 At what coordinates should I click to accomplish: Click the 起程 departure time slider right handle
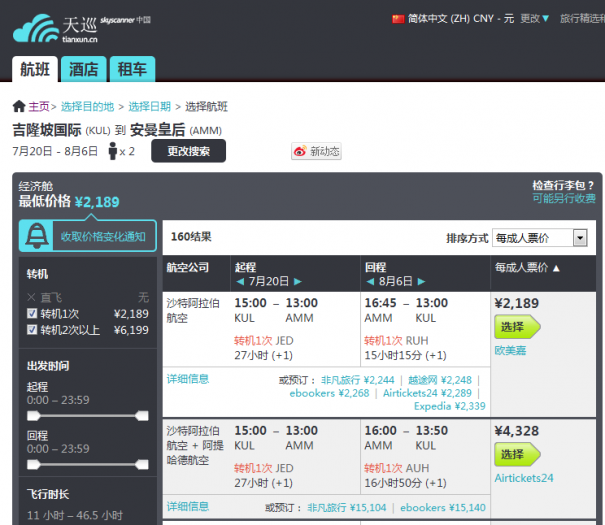point(142,416)
